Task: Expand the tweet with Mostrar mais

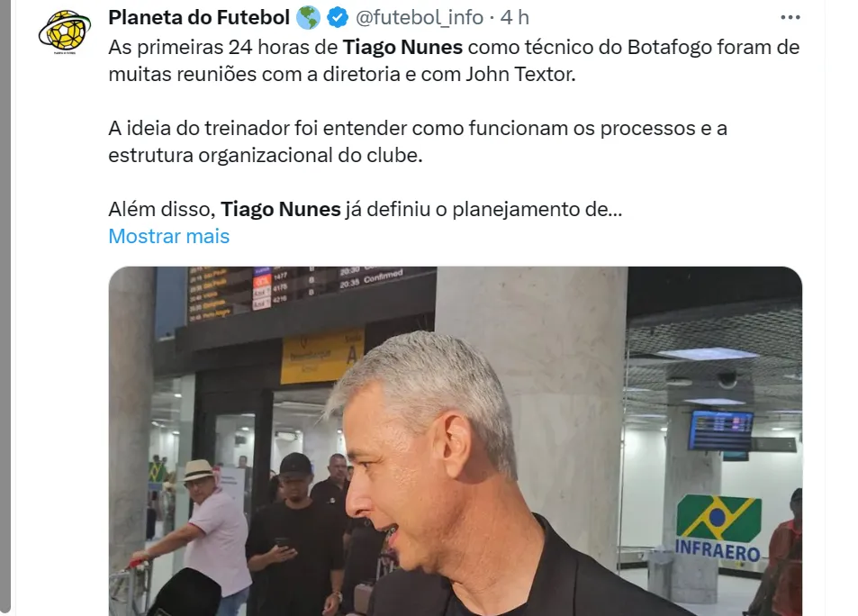Action: coord(169,236)
